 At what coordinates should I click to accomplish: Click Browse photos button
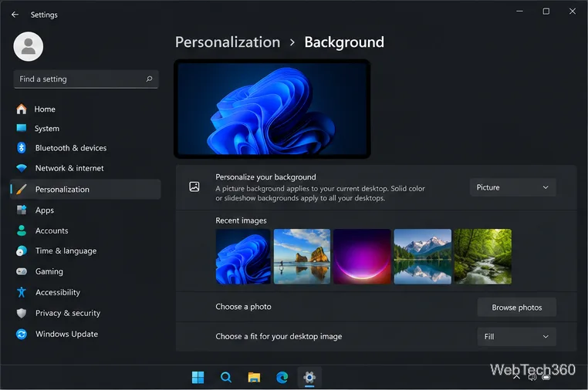click(x=516, y=308)
